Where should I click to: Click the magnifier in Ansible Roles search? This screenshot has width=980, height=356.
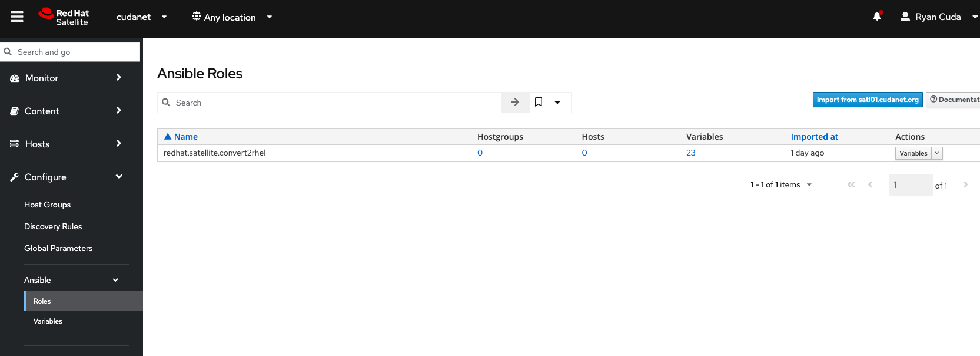(x=166, y=102)
